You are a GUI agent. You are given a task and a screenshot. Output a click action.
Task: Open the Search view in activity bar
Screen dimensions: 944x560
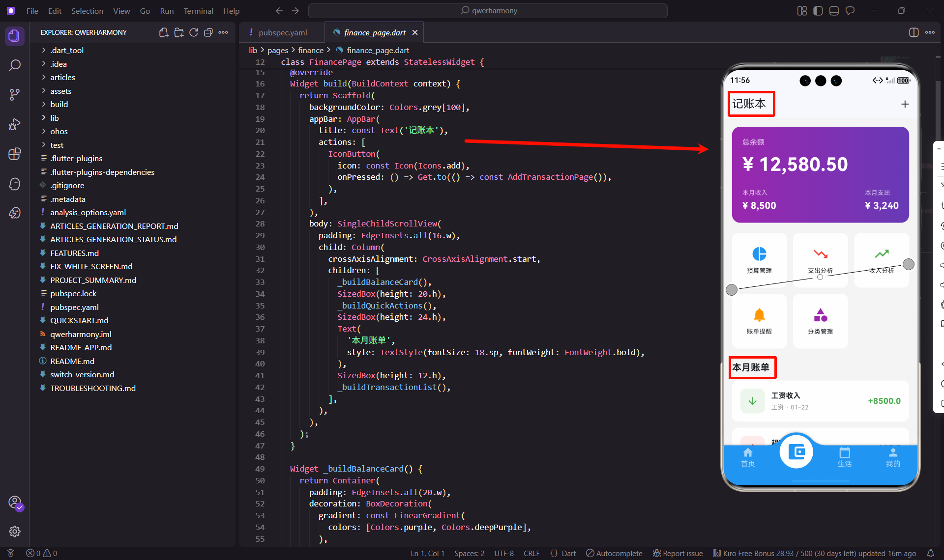pos(15,65)
